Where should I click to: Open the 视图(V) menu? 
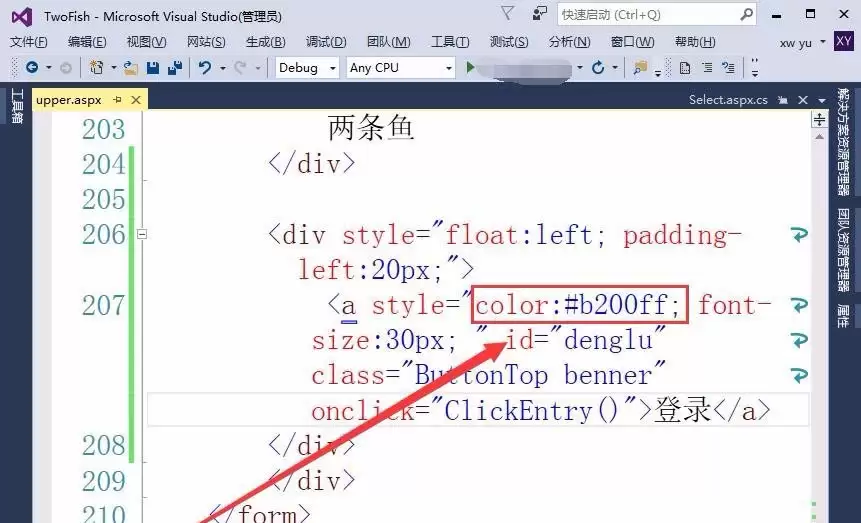click(x=147, y=42)
